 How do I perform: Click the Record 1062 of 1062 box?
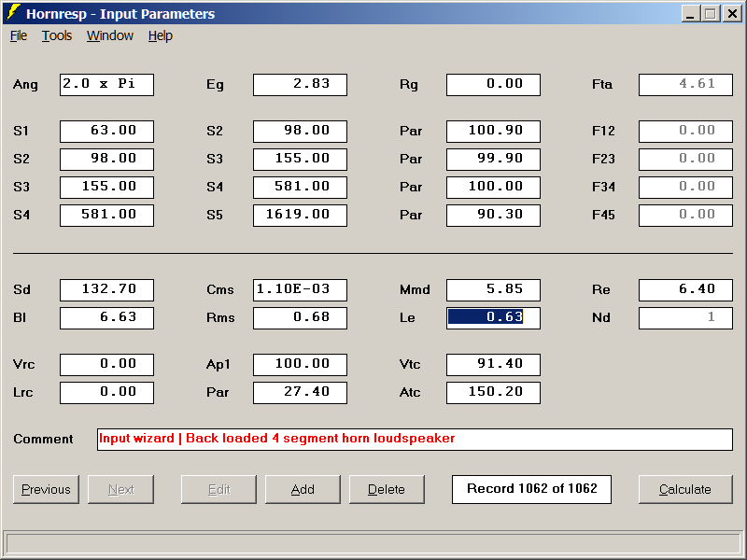click(531, 489)
